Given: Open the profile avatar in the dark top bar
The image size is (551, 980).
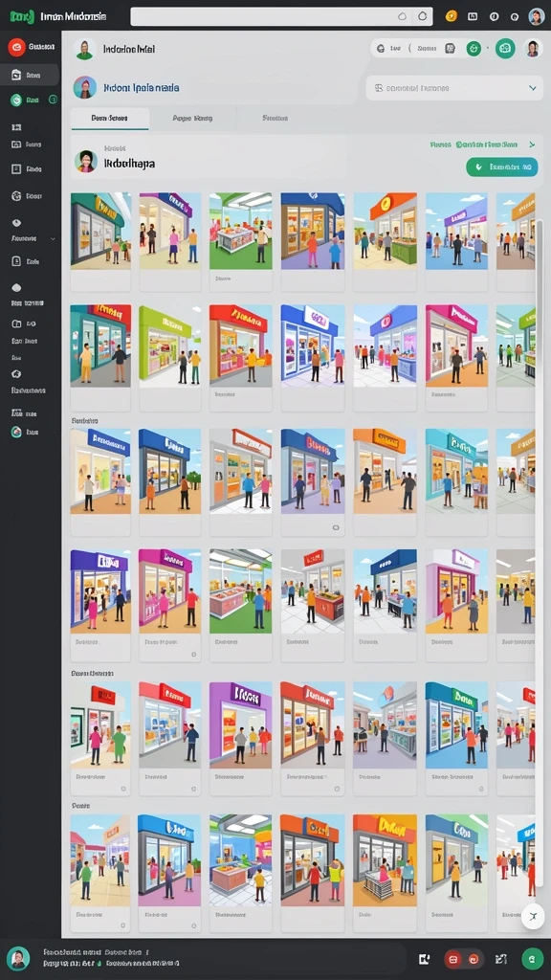Looking at the screenshot, I should click(536, 16).
